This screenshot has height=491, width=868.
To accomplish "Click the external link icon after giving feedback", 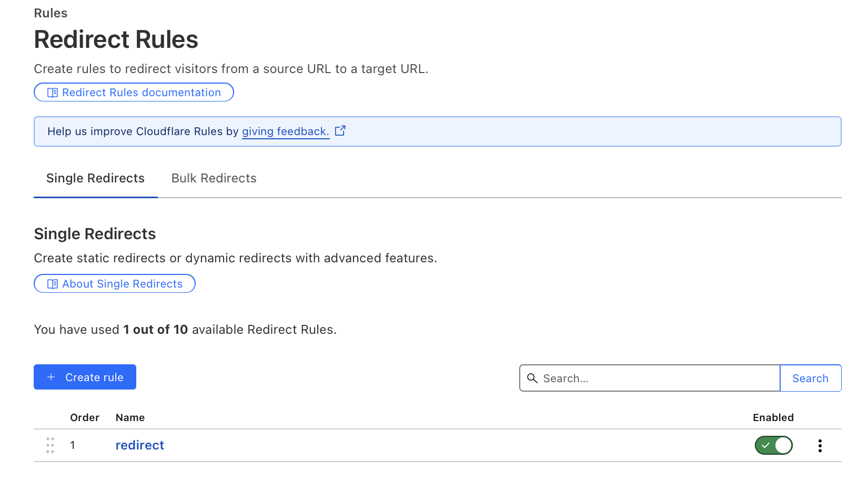I will coord(340,130).
